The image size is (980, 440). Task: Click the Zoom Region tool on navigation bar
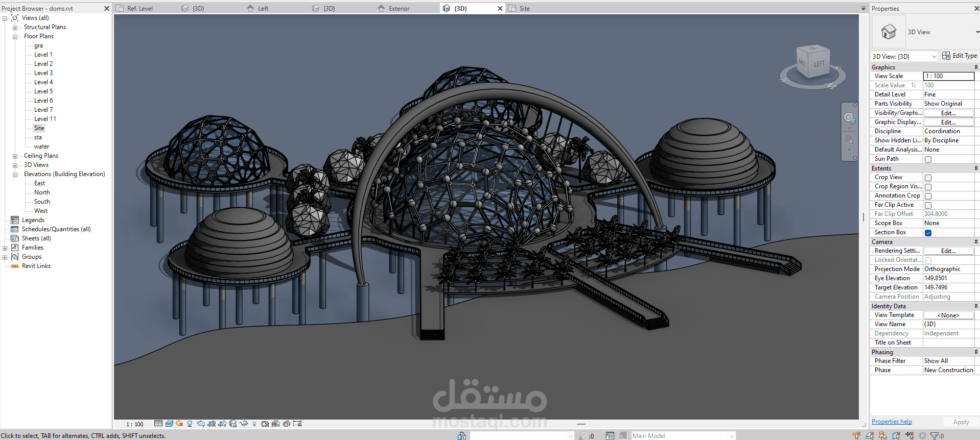tap(849, 140)
